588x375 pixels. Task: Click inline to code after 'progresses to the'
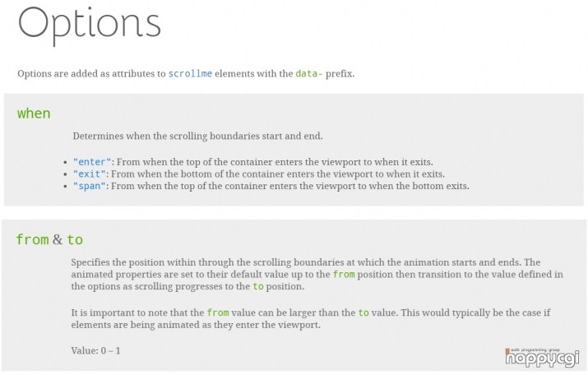(x=258, y=286)
